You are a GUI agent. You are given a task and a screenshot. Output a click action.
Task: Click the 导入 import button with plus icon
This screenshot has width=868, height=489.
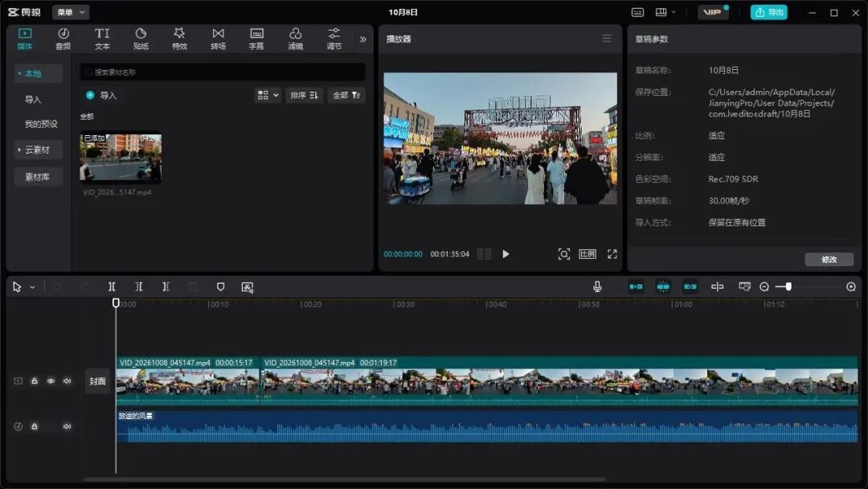click(x=102, y=95)
